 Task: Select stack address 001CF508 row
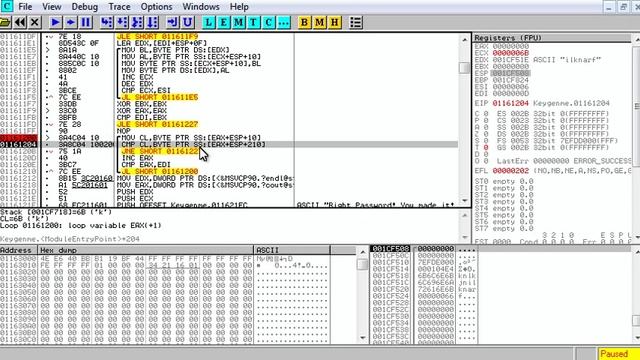391,249
